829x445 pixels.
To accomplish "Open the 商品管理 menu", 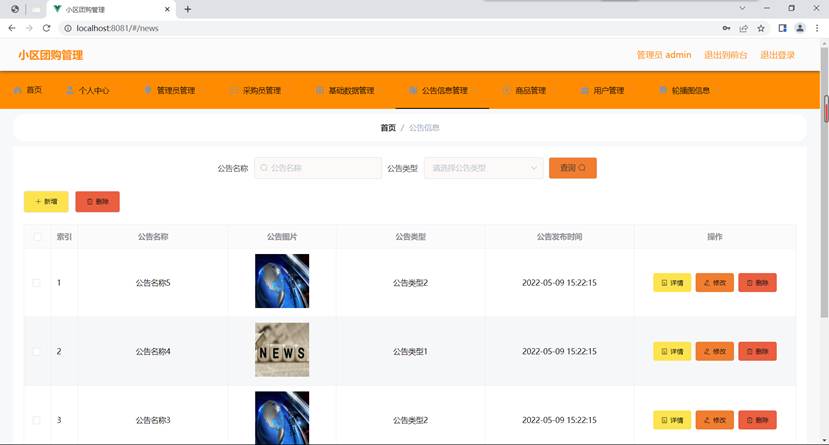I will (524, 90).
